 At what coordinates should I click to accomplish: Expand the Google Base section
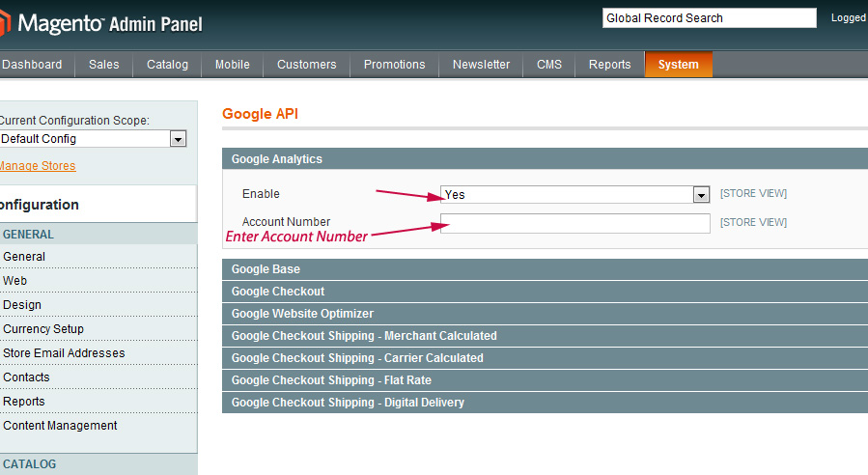[545, 269]
